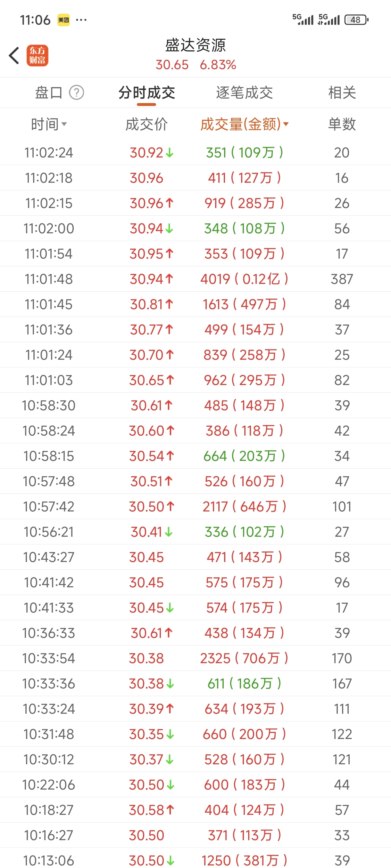Sort by the 时间 column dropdown
Image resolution: width=391 pixels, height=868 pixels.
49,124
